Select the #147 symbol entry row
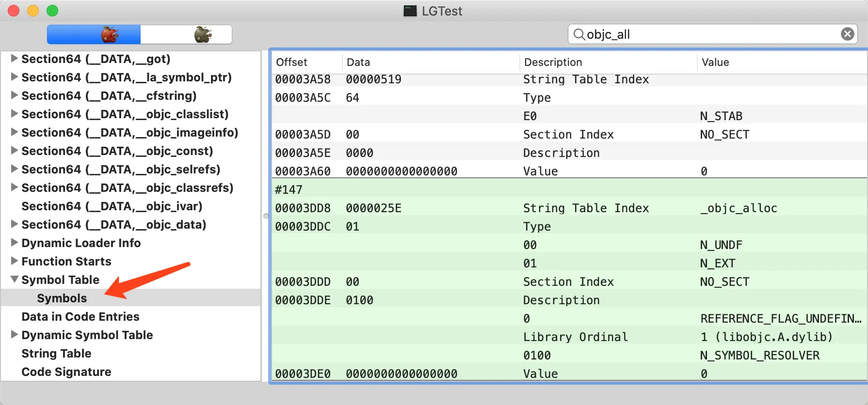The image size is (868, 405). point(569,189)
